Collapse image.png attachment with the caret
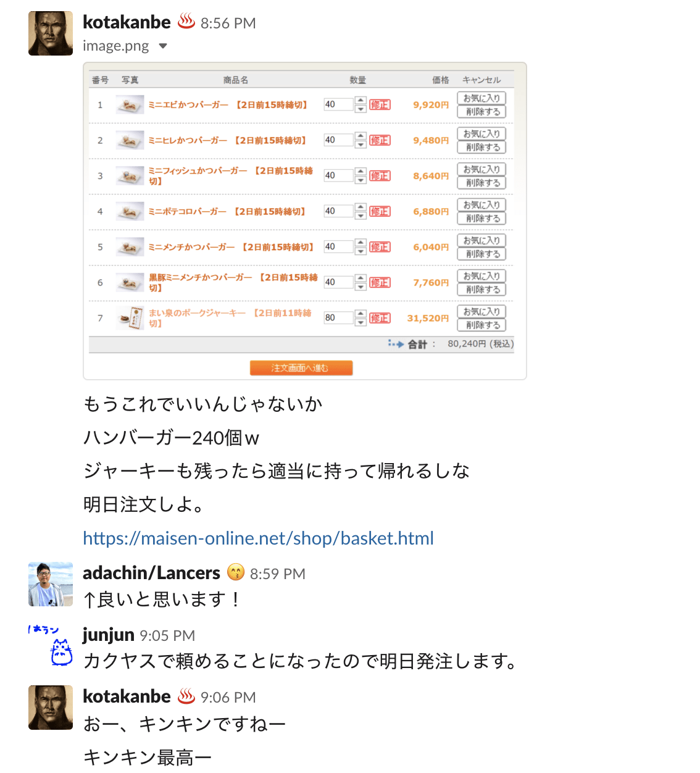Screen dimensions: 700x773 pyautogui.click(x=163, y=46)
